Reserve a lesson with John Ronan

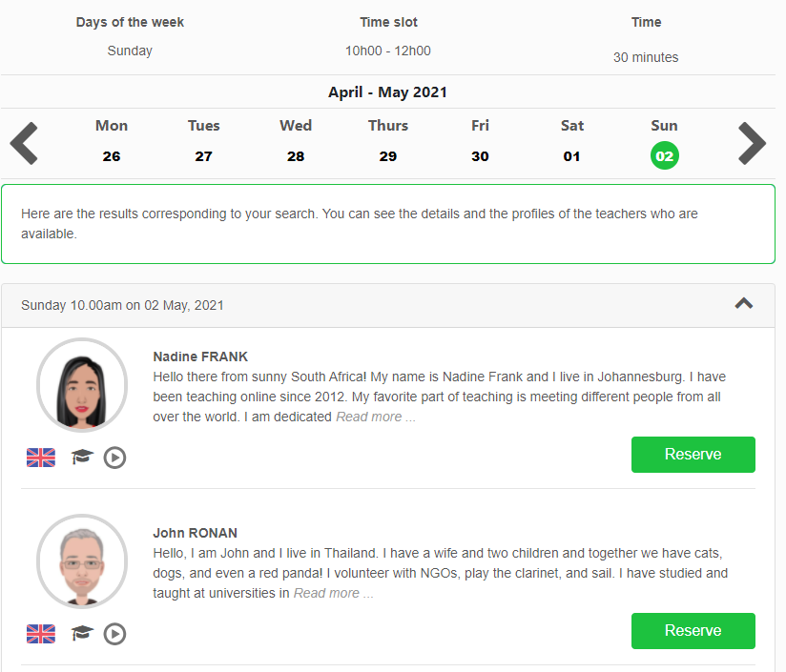pos(693,631)
